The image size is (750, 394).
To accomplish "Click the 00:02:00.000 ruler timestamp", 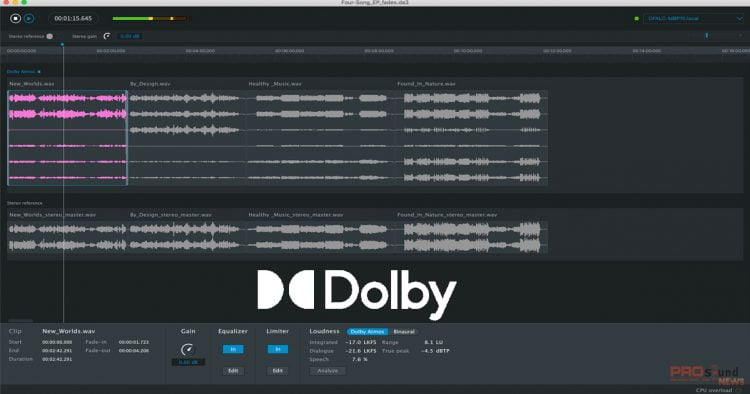I will pos(111,51).
